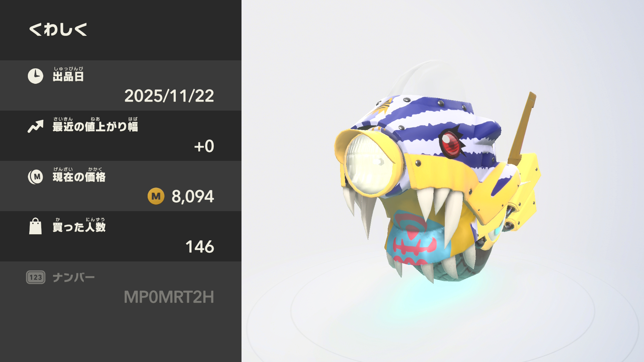
Task: Click the price change value +0
Action: pyautogui.click(x=204, y=146)
